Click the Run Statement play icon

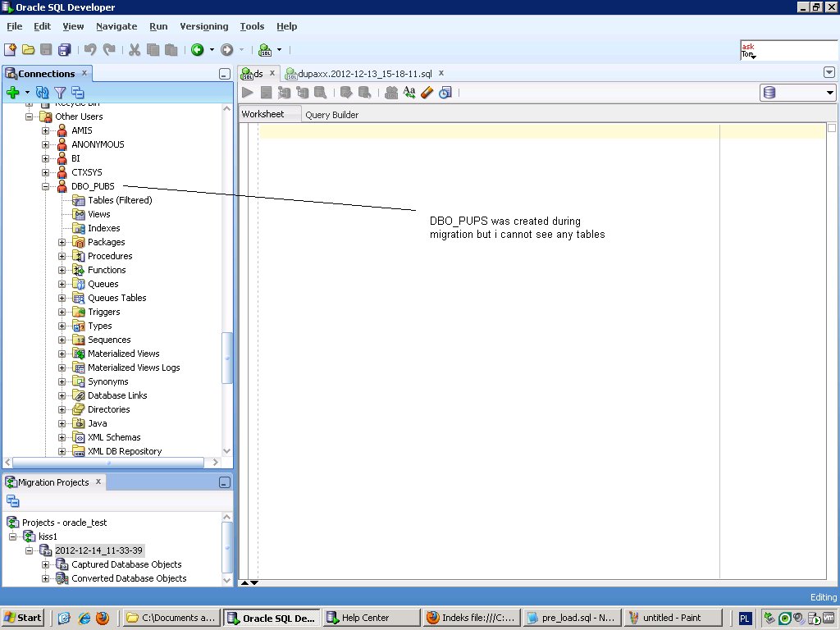[x=248, y=92]
